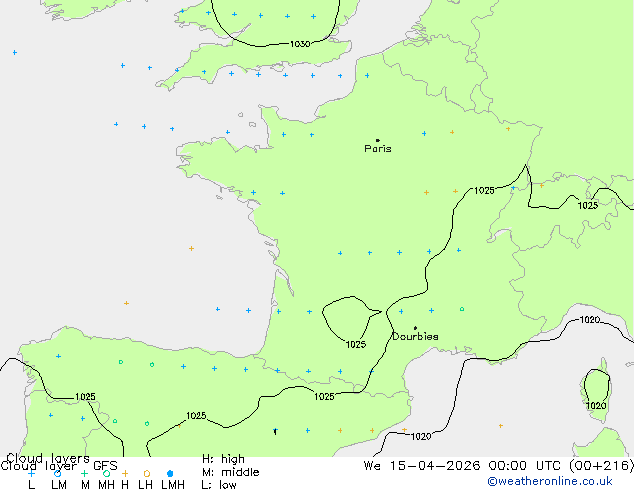Click the 1030 isobar label over England

[x=300, y=44]
